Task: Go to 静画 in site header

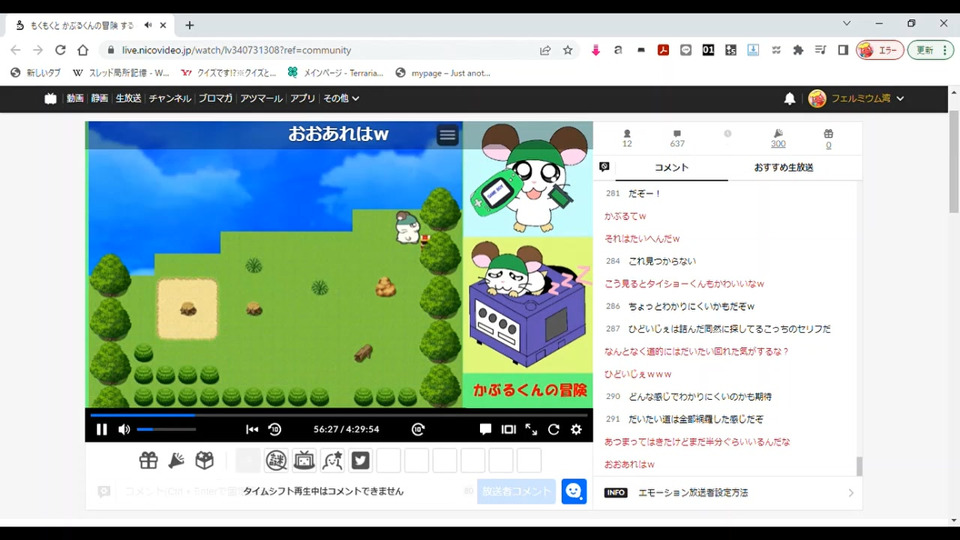Action: click(99, 99)
